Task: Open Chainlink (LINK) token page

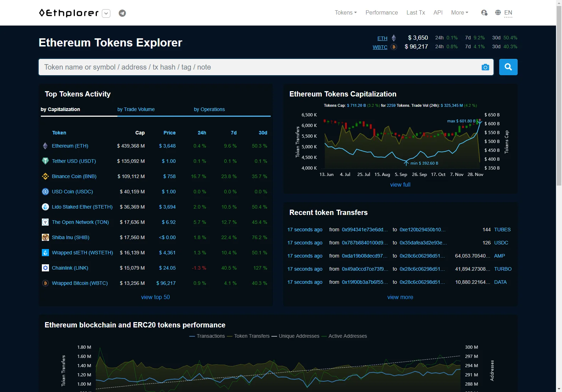Action: click(x=70, y=268)
